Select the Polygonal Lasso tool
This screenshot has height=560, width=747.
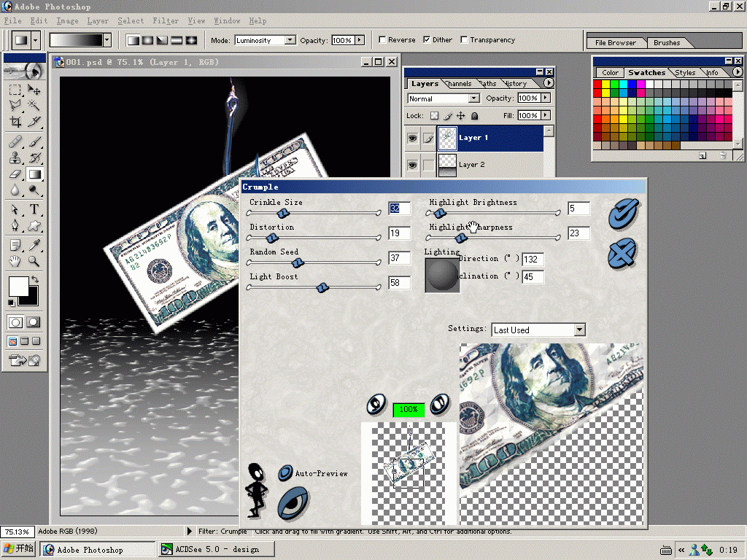coord(15,105)
